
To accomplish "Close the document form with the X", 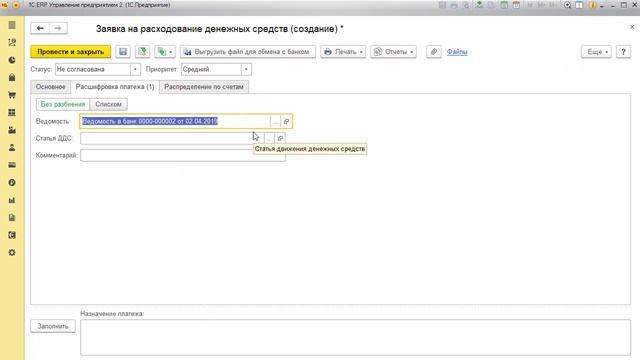I will tap(632, 27).
